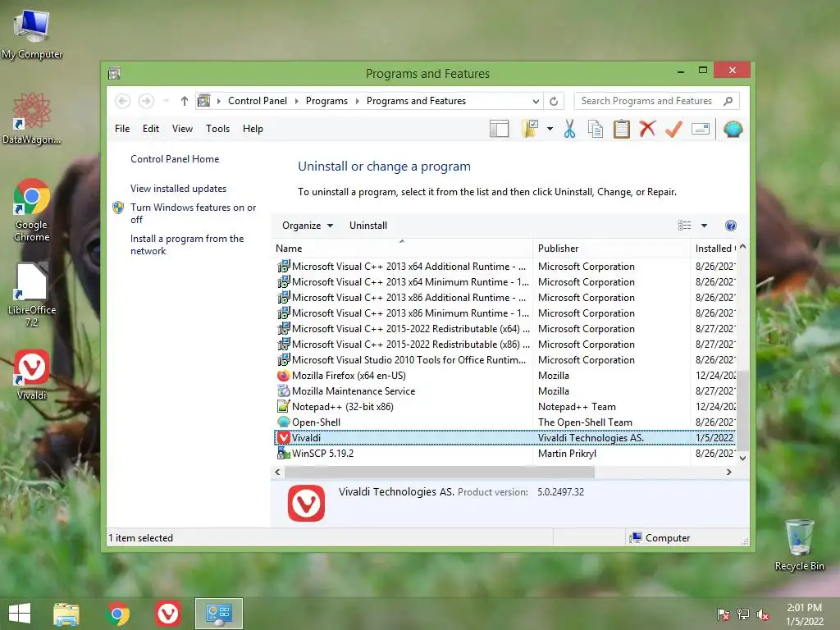Expand the chevron after Control Panel breadcrumb
840x630 pixels.
coord(296,101)
